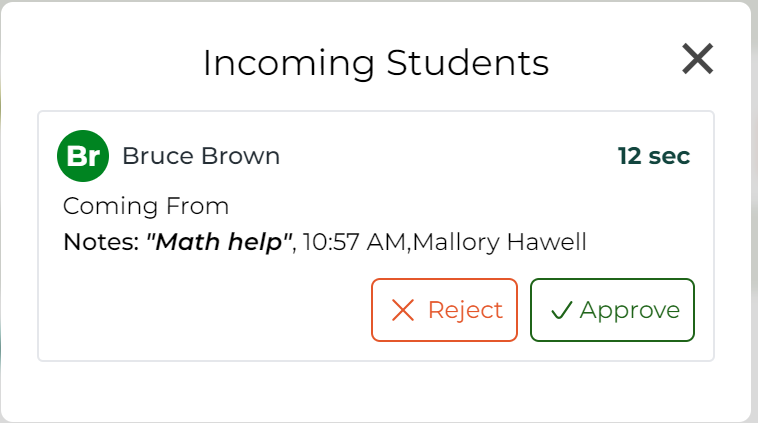Click the Coming From label
This screenshot has width=758, height=423.
click(146, 206)
